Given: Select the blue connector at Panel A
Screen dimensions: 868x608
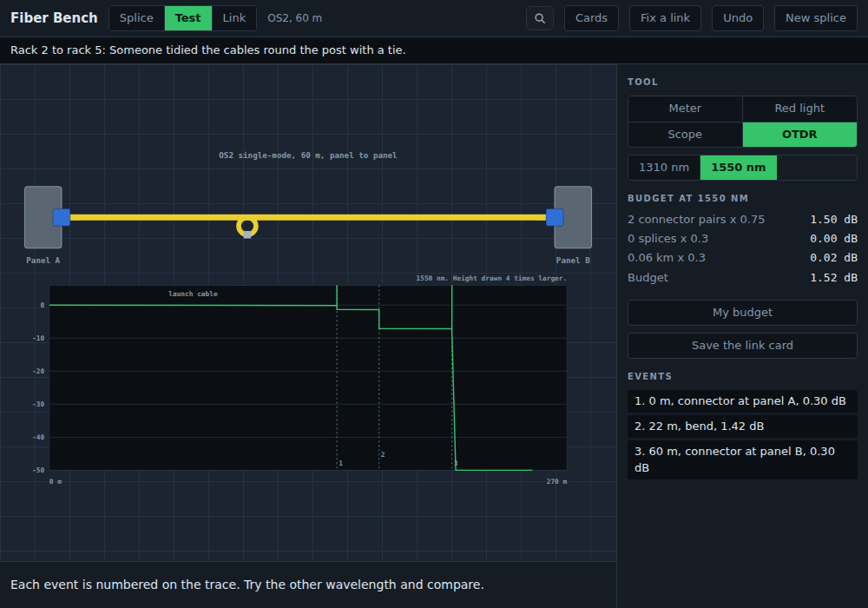Looking at the screenshot, I should (62, 218).
